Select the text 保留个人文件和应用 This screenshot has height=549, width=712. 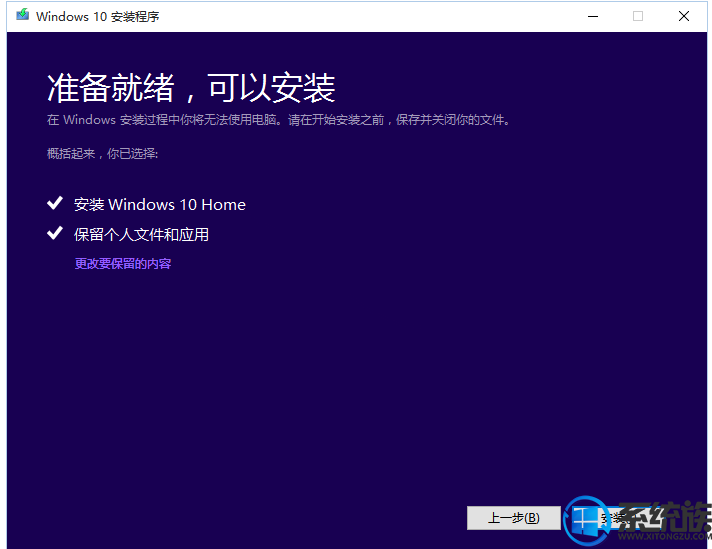click(x=141, y=234)
